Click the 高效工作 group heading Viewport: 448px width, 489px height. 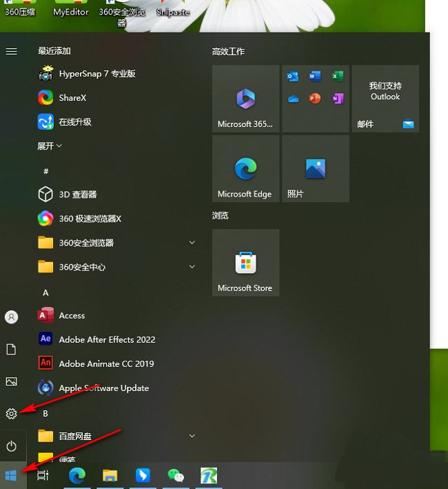tap(228, 52)
